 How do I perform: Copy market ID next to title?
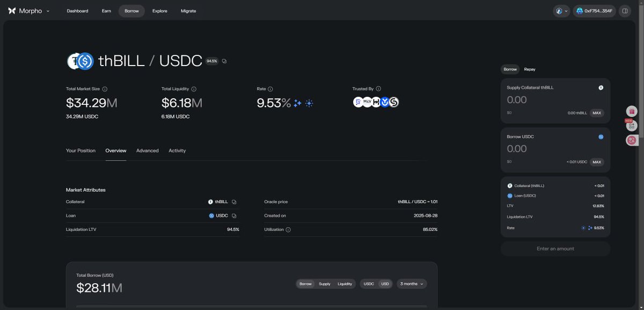click(224, 61)
